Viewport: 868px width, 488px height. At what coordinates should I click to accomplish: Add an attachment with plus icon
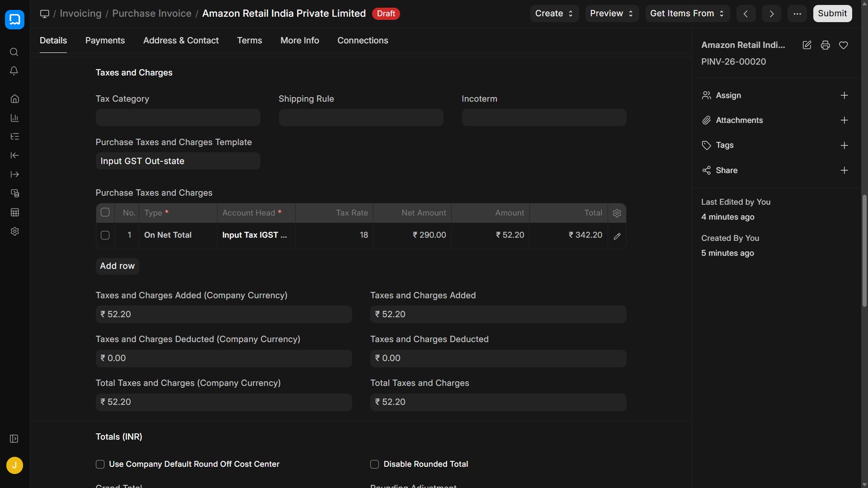coord(844,120)
